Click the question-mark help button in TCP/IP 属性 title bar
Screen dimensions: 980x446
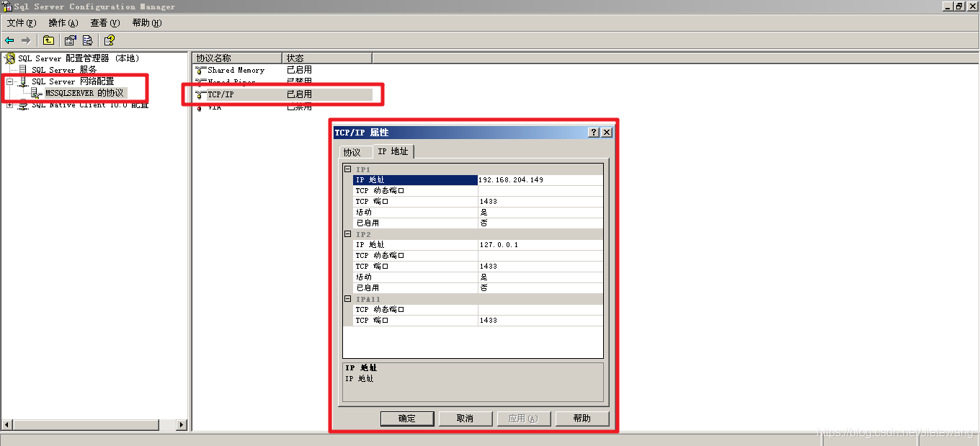(594, 133)
